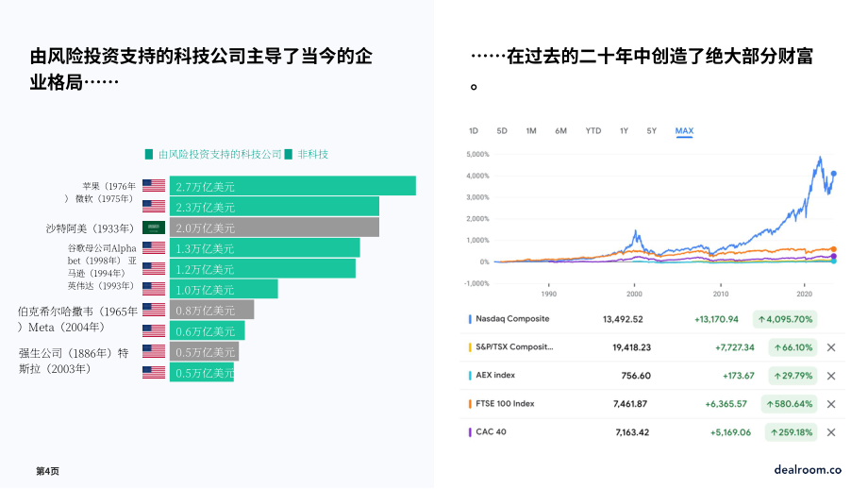Click the change value +13,170.94

(716, 319)
